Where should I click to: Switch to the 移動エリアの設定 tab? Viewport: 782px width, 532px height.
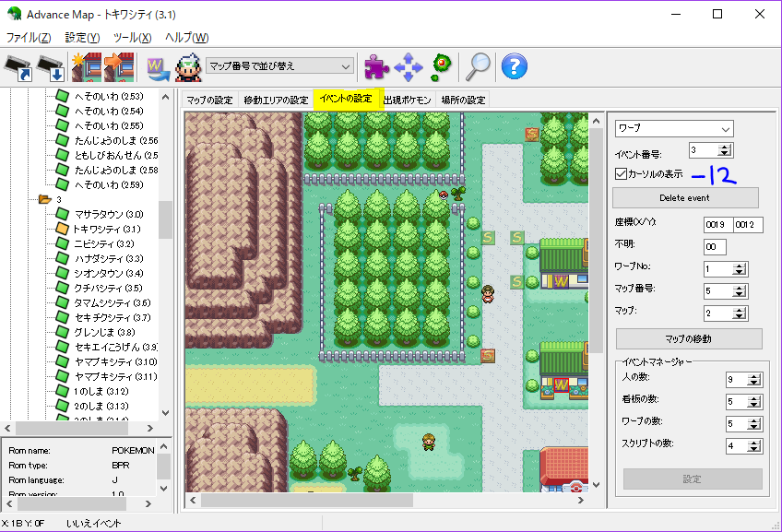click(276, 100)
